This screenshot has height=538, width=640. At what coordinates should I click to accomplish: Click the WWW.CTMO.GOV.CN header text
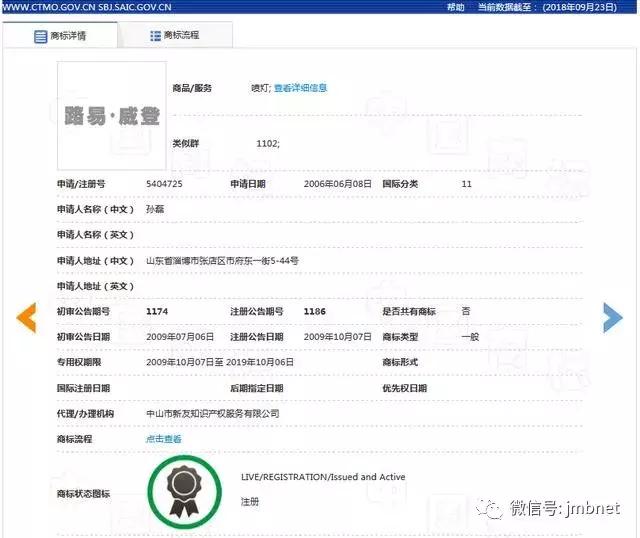[x=48, y=7]
